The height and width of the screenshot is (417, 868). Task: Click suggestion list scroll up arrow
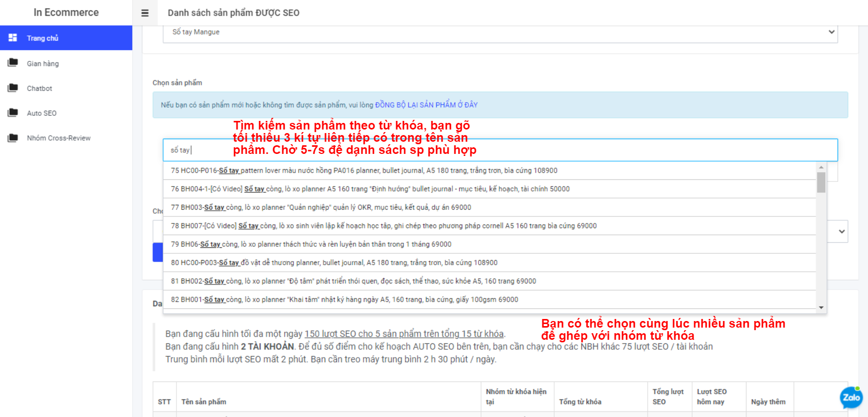(821, 167)
